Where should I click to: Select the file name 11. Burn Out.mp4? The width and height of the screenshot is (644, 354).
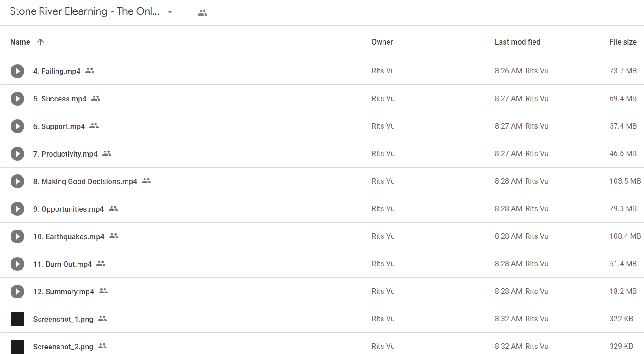pos(62,264)
